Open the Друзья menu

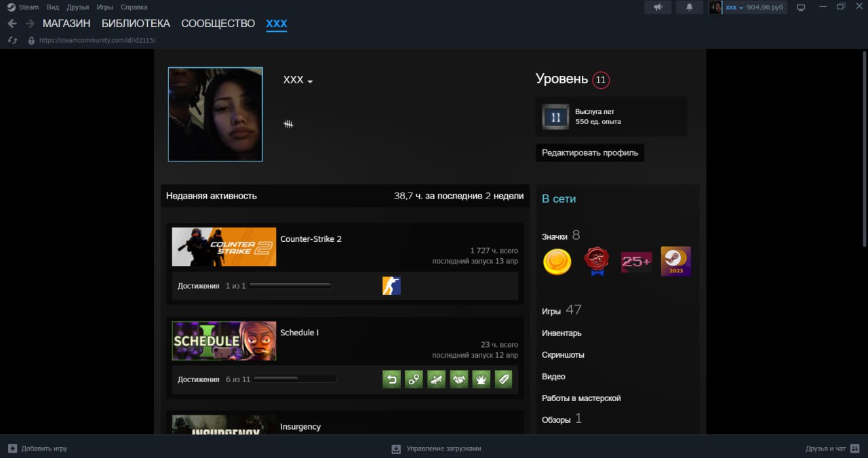tap(78, 7)
